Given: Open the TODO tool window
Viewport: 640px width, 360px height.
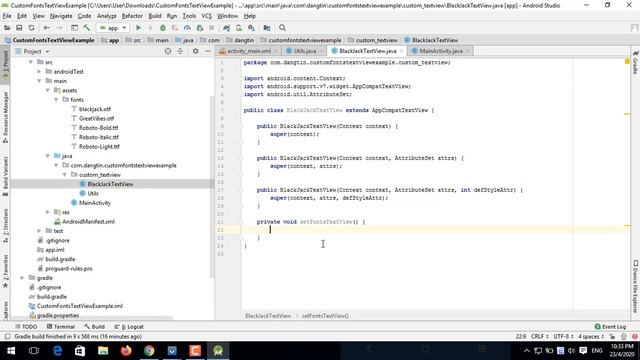Looking at the screenshot, I should point(26,327).
